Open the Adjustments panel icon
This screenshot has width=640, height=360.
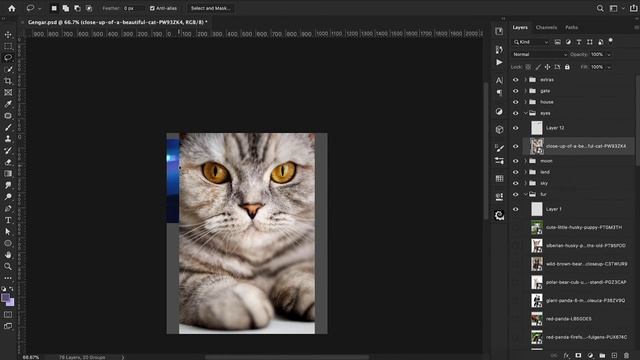click(499, 111)
